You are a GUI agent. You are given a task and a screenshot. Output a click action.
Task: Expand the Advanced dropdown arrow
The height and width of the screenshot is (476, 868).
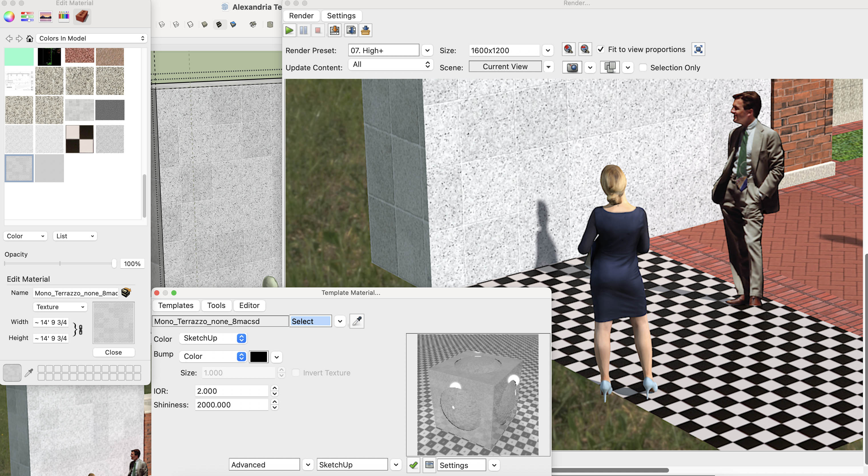point(308,465)
